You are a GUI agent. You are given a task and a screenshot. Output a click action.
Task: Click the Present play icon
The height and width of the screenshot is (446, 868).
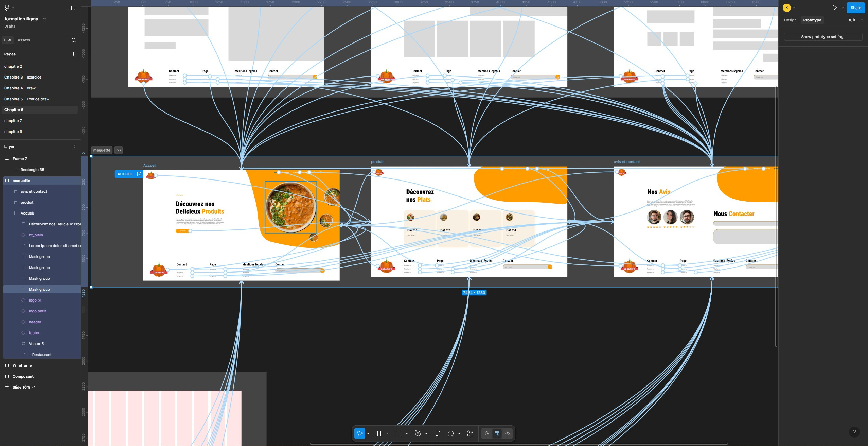click(834, 8)
